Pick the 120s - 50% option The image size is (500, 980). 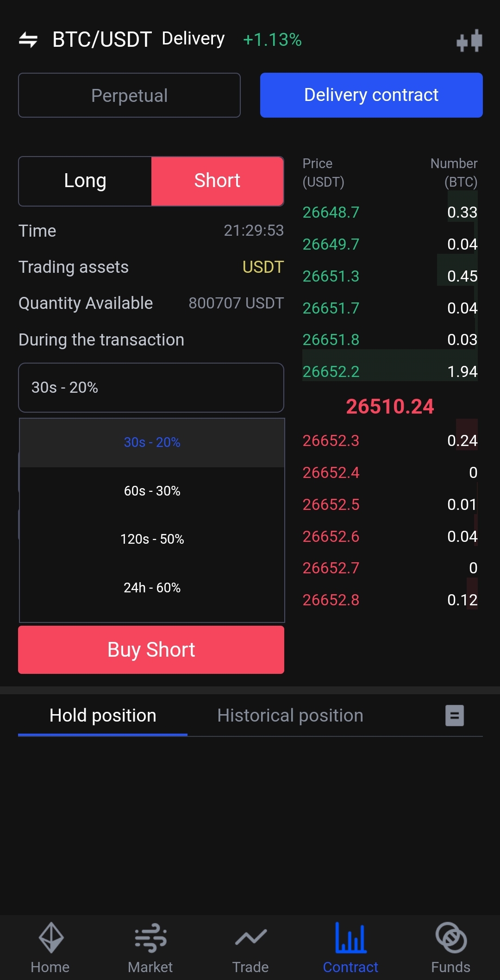152,539
